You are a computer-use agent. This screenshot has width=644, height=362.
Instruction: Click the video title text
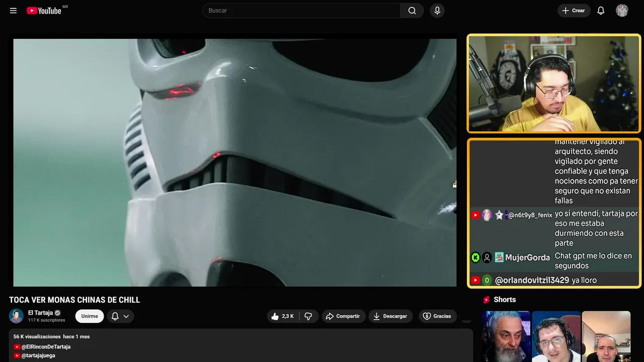74,300
